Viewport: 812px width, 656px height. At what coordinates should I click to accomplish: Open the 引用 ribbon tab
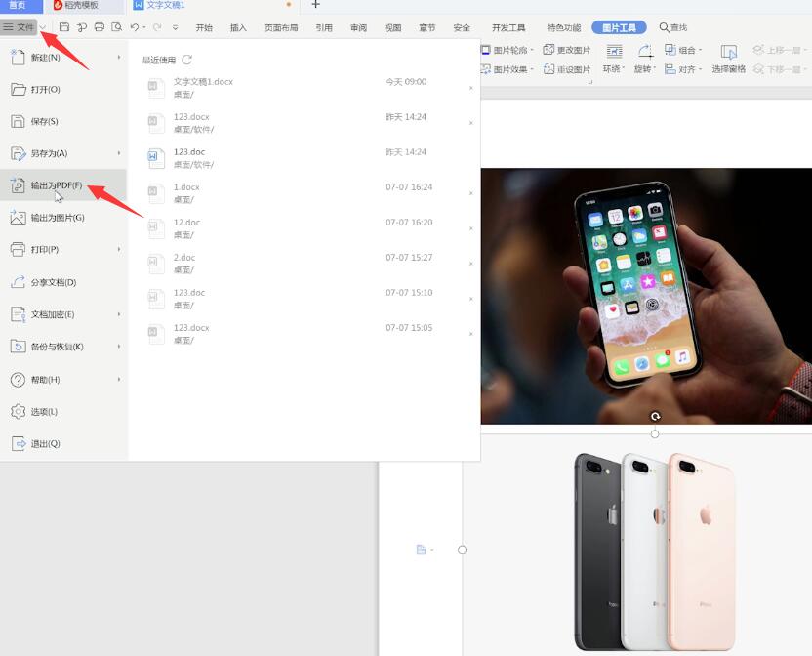(x=324, y=27)
